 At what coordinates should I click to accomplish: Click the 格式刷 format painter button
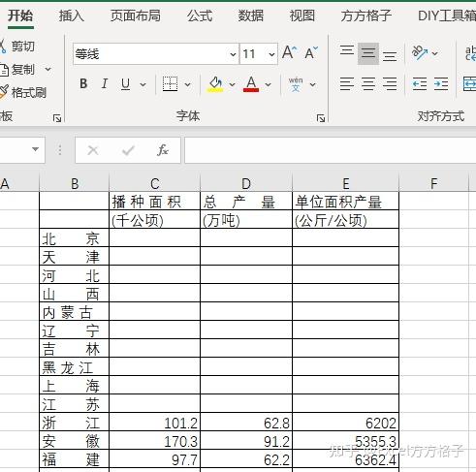[x=23, y=93]
